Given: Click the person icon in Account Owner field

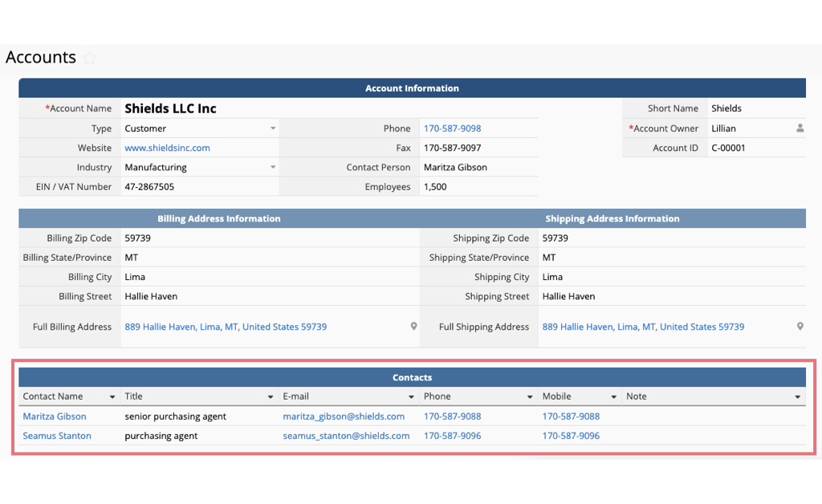Looking at the screenshot, I should [800, 128].
